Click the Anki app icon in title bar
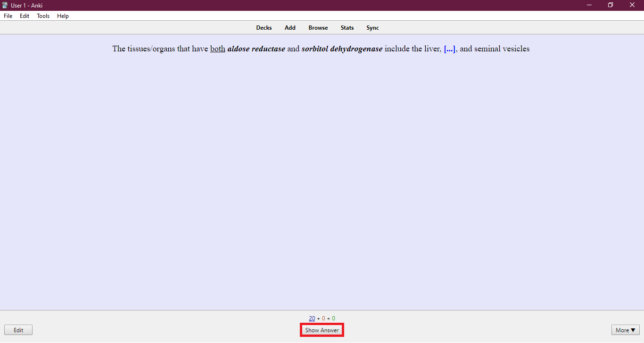The width and height of the screenshot is (644, 343). pyautogui.click(x=5, y=5)
